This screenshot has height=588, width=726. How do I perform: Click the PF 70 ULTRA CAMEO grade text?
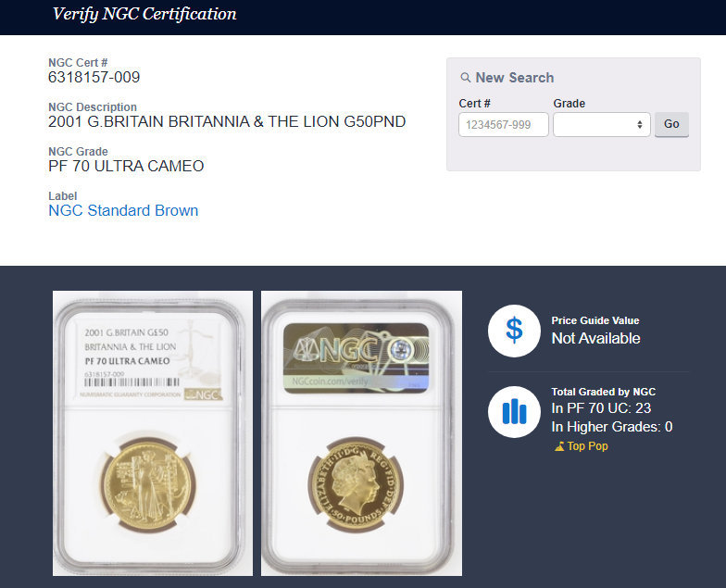pyautogui.click(x=126, y=166)
